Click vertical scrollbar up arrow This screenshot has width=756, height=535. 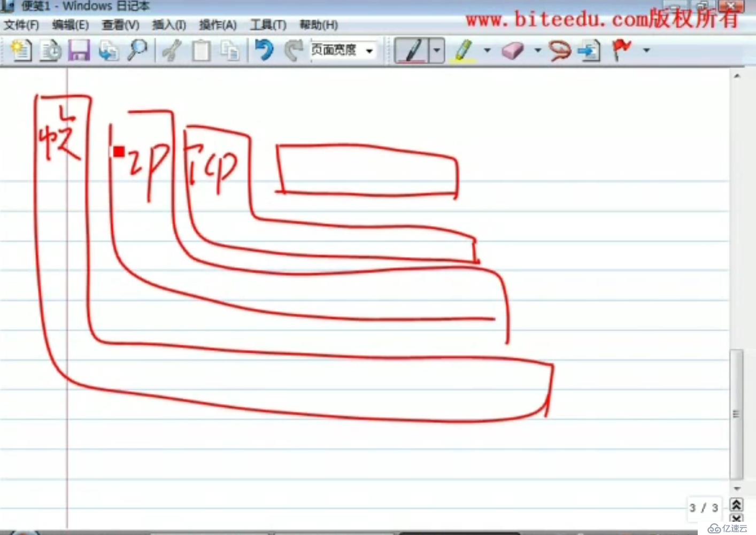pyautogui.click(x=737, y=76)
